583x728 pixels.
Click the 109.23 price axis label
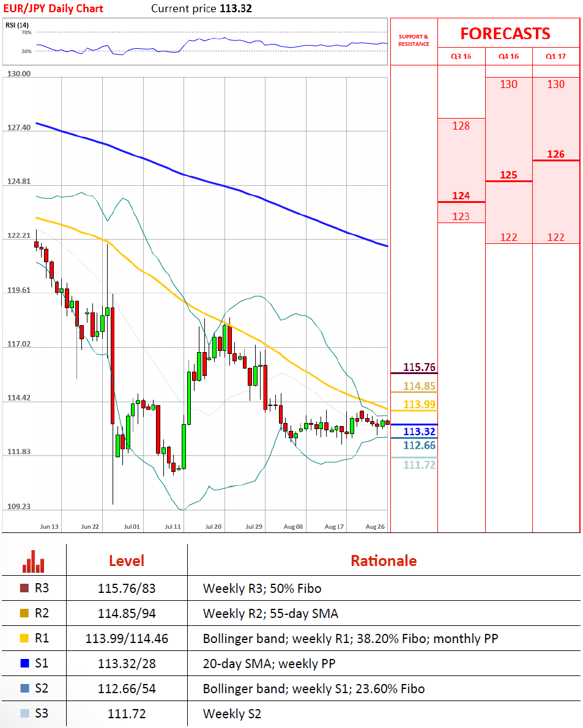tap(19, 507)
